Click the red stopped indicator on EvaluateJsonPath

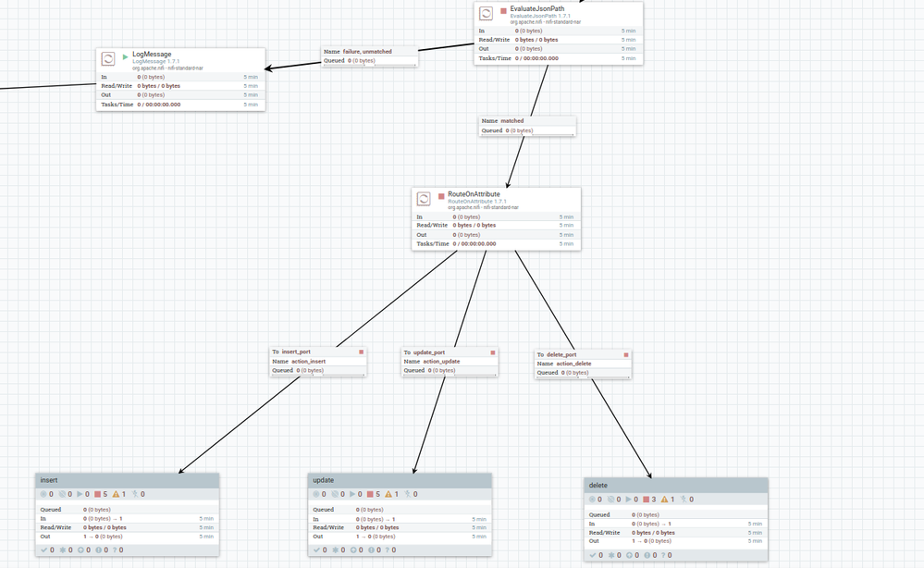coord(503,11)
